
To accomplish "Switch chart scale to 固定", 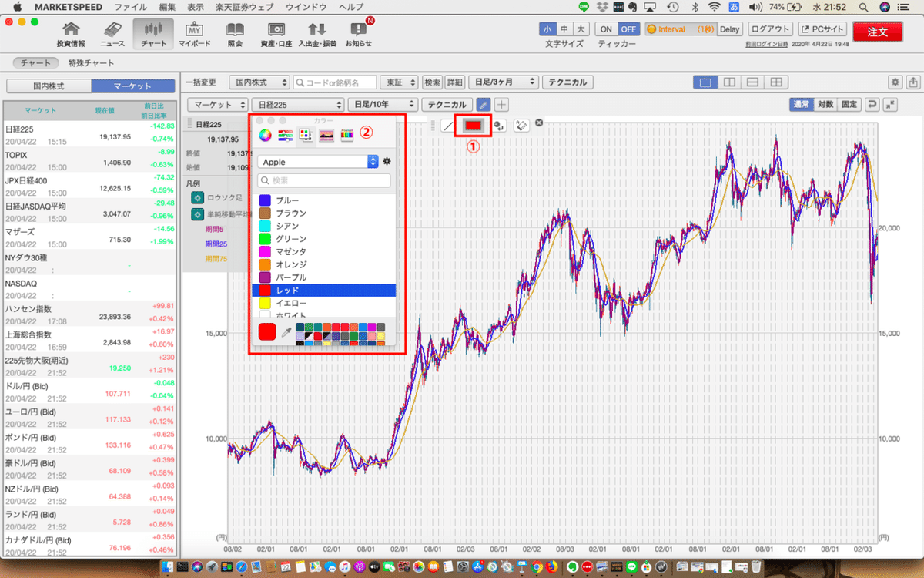I will coord(849,104).
